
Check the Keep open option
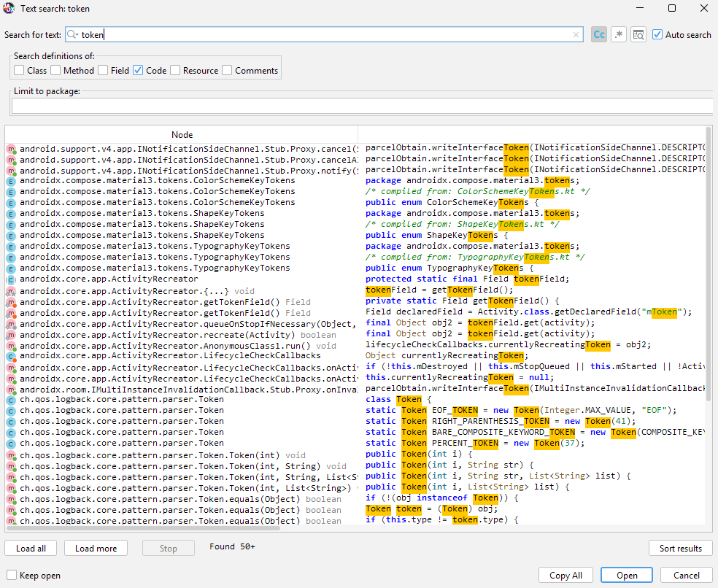[x=12, y=576]
